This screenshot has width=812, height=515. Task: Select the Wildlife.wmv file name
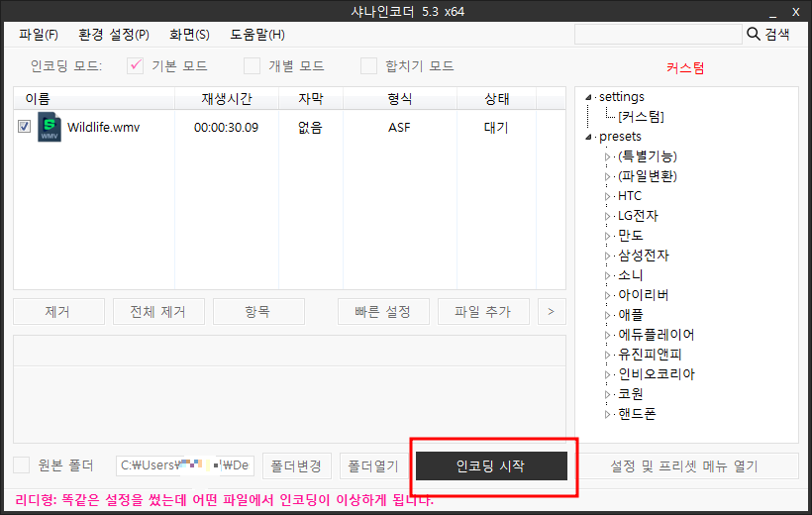104,128
